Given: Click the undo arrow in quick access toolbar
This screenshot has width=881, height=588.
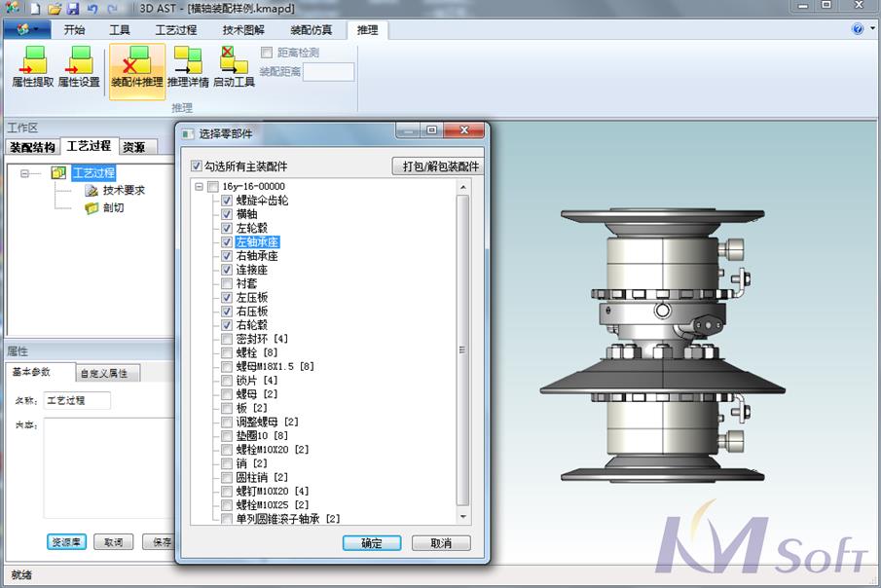Looking at the screenshot, I should pos(92,8).
